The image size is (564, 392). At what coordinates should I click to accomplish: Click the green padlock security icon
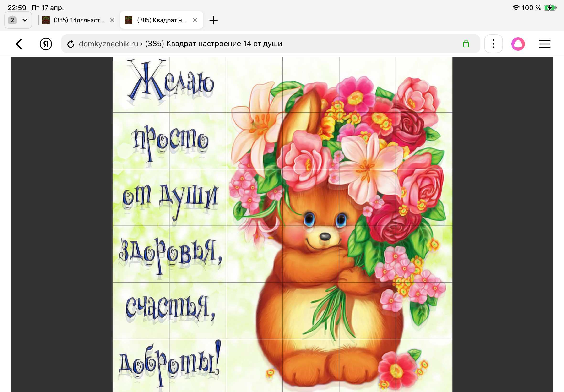click(x=466, y=44)
